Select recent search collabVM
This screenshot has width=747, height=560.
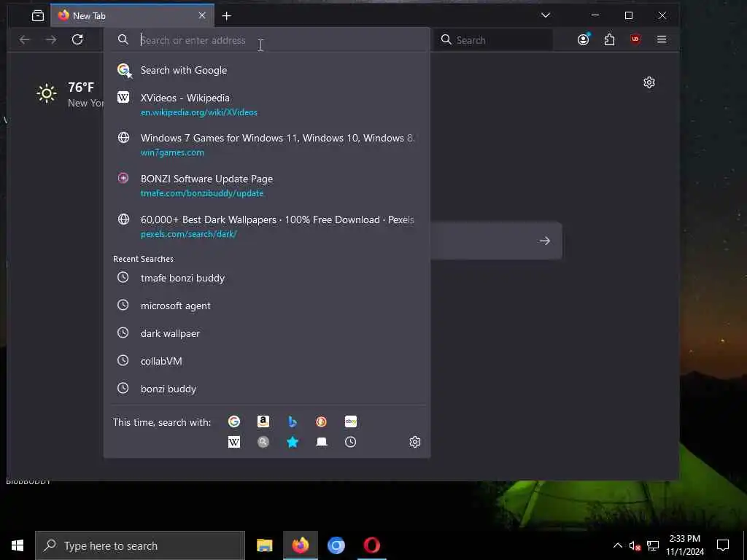[267, 361]
